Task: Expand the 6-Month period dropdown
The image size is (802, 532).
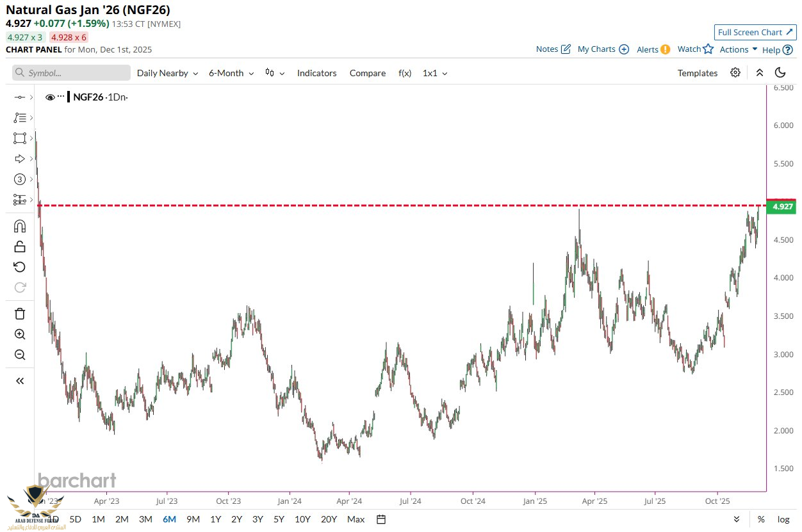Action: (x=231, y=73)
